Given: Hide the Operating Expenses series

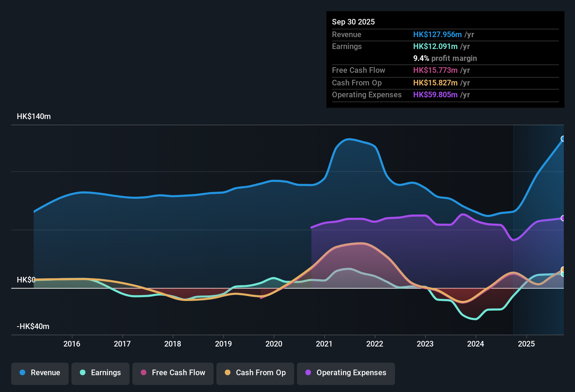Looking at the screenshot, I should coord(346,373).
